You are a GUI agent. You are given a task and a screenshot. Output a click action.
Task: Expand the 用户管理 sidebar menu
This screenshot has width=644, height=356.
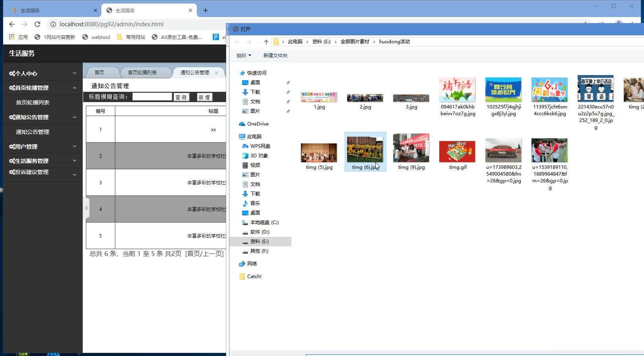(43, 147)
